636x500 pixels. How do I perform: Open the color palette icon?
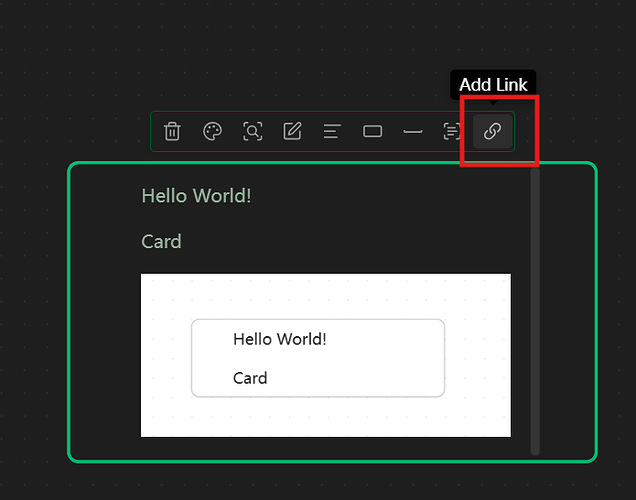(x=212, y=131)
